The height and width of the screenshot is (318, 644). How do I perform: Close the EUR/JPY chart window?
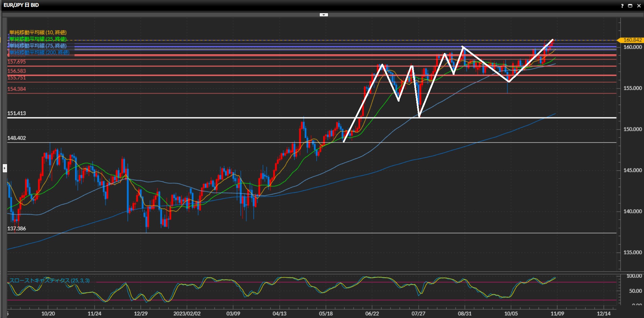pyautogui.click(x=639, y=6)
